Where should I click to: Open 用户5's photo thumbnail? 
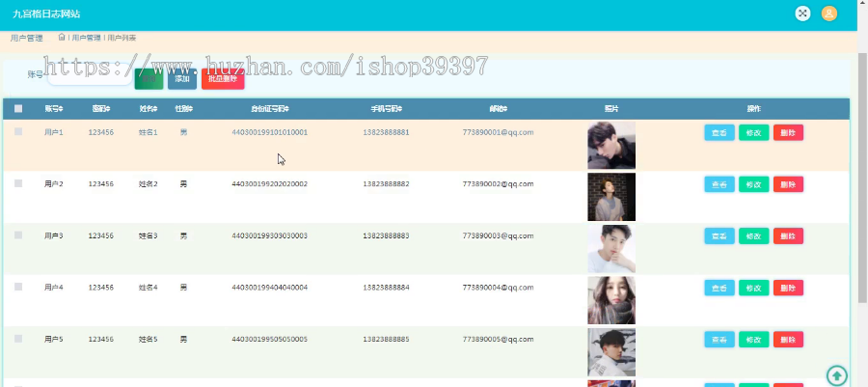click(611, 352)
